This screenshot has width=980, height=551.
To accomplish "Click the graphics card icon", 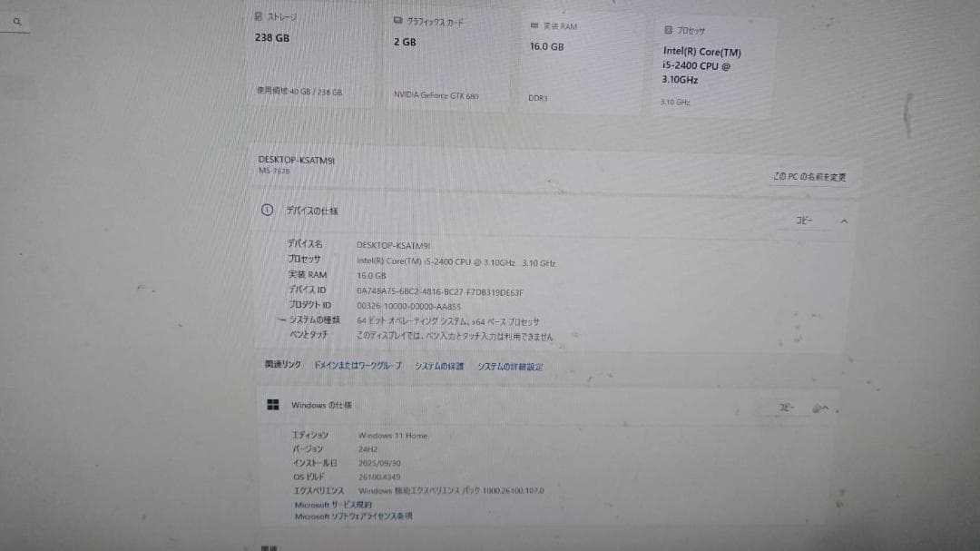I will pyautogui.click(x=397, y=21).
